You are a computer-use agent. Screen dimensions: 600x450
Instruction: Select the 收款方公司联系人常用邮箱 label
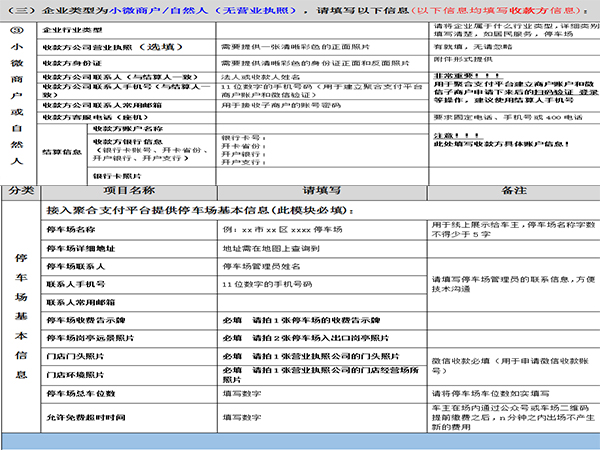(110, 105)
